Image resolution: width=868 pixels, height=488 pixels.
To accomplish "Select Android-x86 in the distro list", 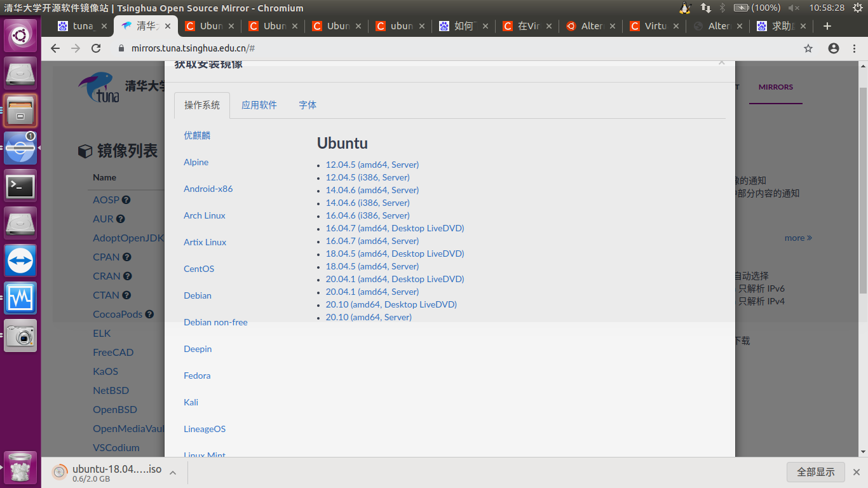I will pos(208,189).
